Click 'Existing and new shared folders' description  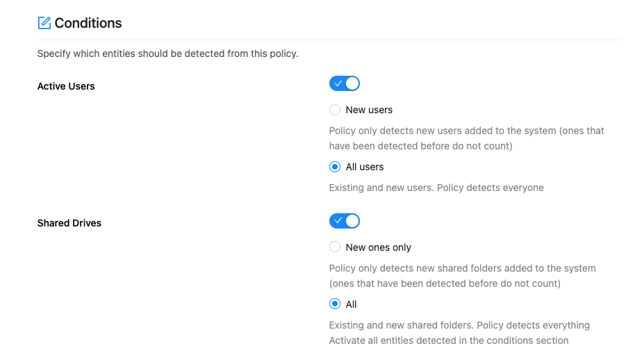tap(459, 325)
